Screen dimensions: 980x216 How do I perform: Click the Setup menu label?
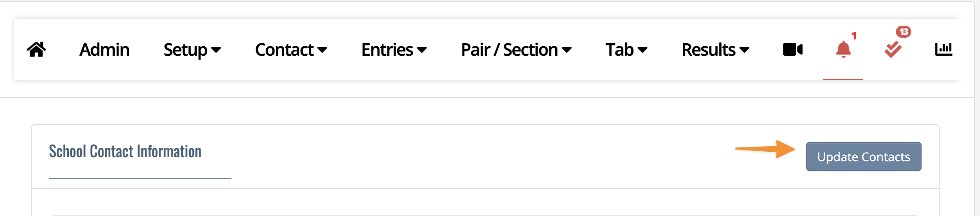[186, 51]
